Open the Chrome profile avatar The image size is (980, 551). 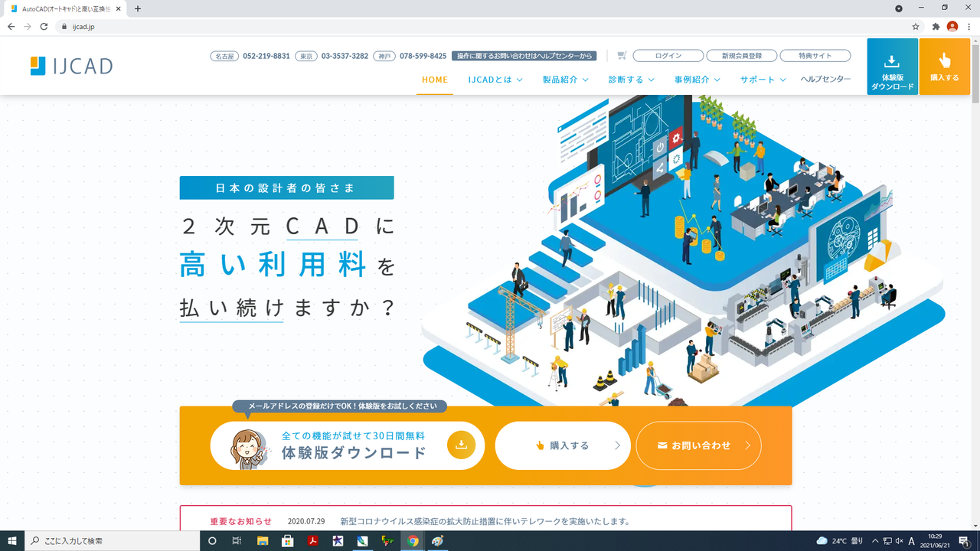[x=952, y=26]
